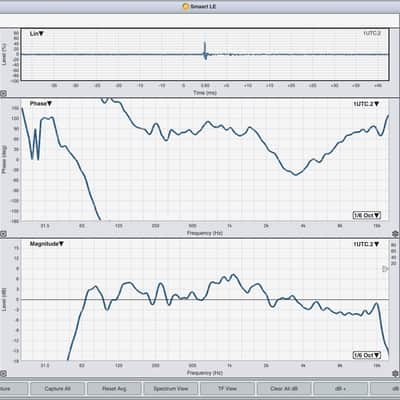400x400 pixels.
Task: Click the Time (ms) axis label
Action: point(205,93)
